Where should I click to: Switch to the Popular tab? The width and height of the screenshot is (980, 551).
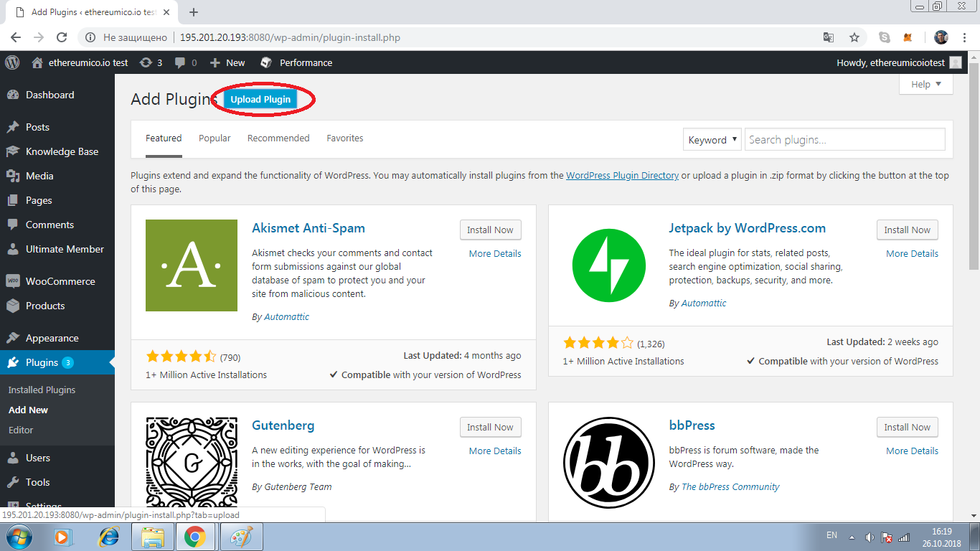[215, 138]
